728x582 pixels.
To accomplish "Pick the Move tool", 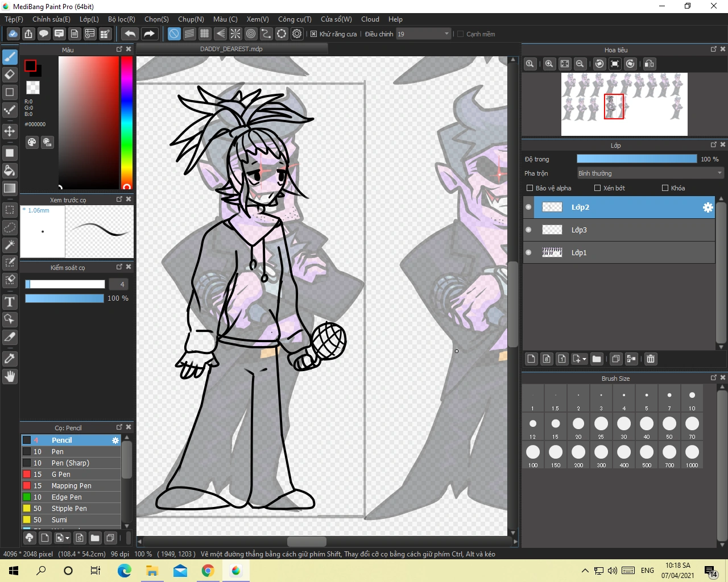I will coord(10,131).
